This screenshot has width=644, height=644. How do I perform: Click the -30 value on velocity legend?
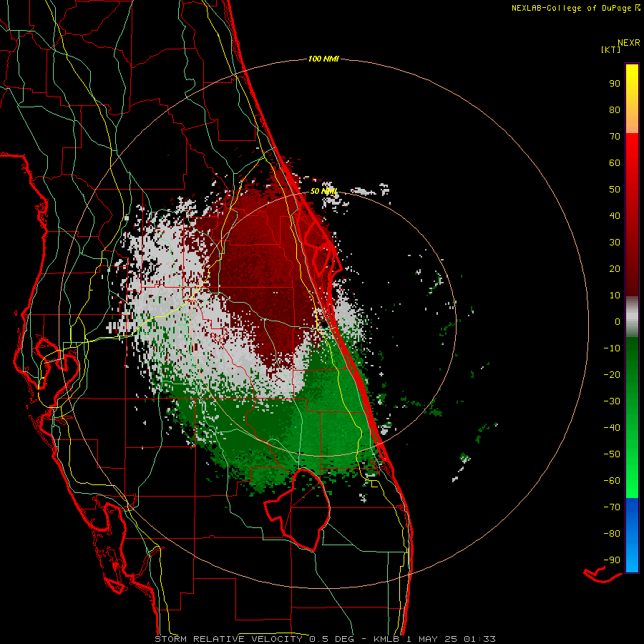coord(612,401)
